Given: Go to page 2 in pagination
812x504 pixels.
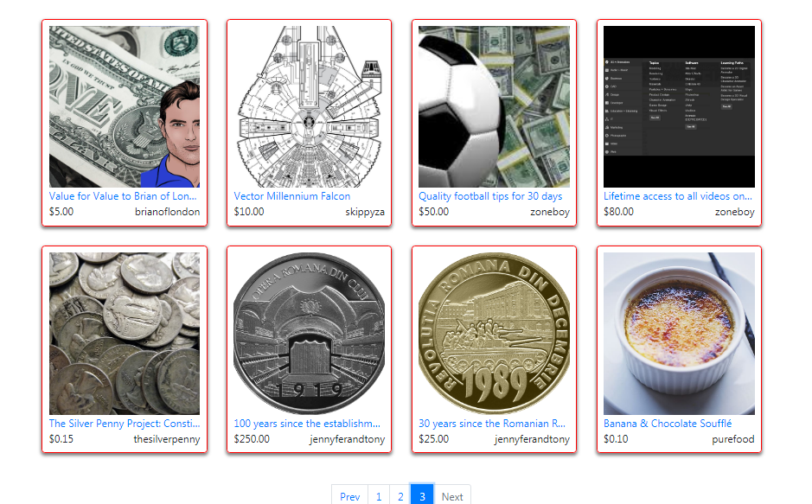Looking at the screenshot, I should [x=400, y=496].
